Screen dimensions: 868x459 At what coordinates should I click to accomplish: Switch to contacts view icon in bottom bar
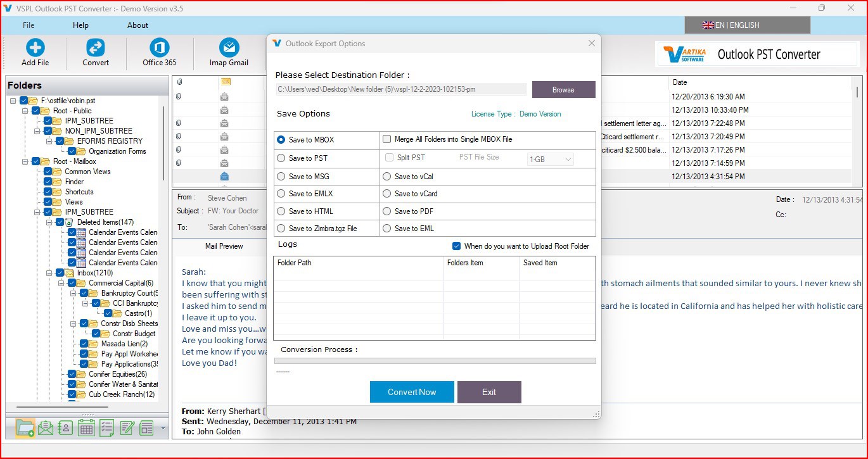65,428
